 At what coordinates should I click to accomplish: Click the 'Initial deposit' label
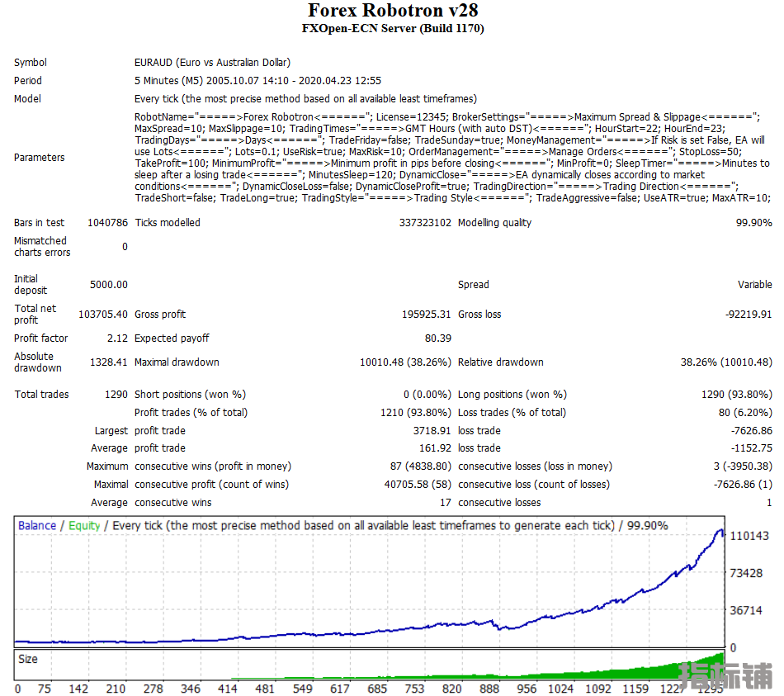tap(31, 285)
